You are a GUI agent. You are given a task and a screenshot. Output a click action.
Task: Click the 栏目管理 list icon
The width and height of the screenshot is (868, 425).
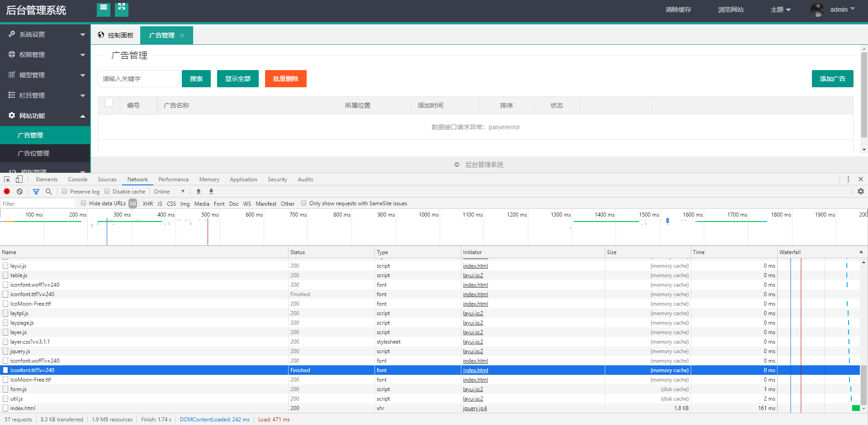click(x=12, y=95)
